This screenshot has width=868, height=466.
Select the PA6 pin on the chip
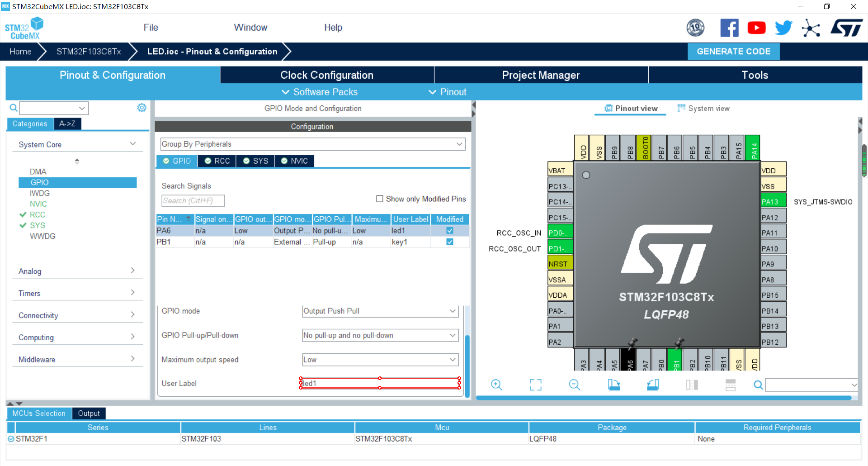pos(629,360)
